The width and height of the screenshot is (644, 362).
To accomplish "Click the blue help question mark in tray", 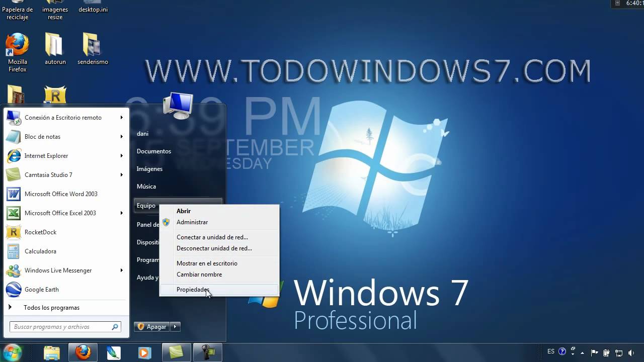I will (x=562, y=352).
